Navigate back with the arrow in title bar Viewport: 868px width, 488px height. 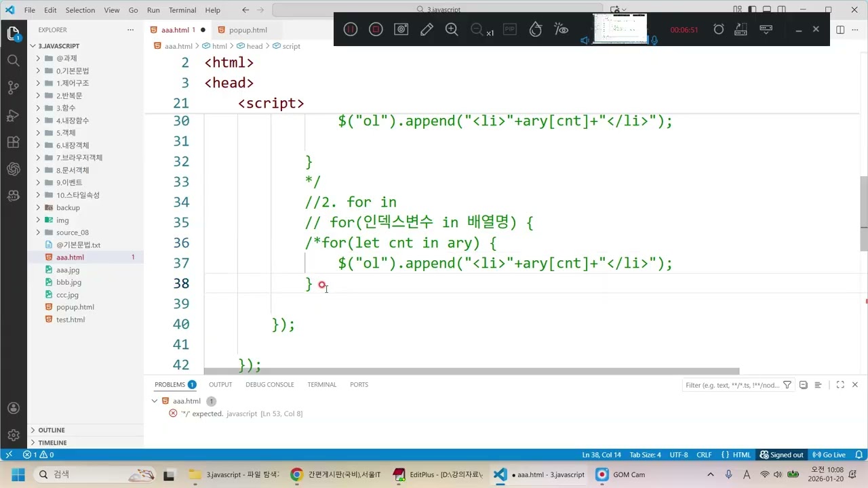point(245,10)
